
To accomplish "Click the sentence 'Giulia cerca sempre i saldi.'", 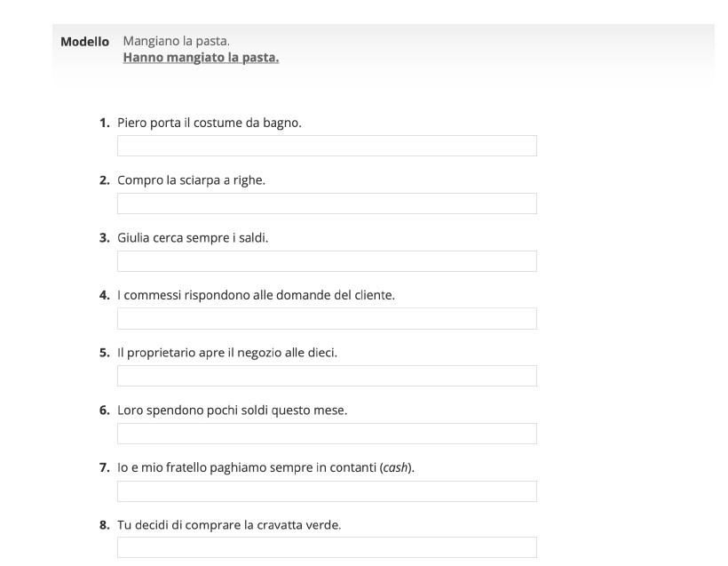I will point(193,238).
